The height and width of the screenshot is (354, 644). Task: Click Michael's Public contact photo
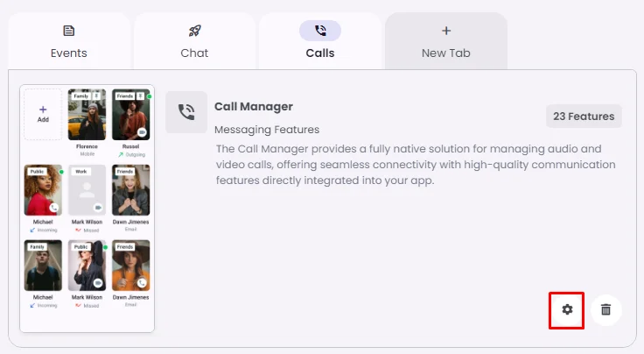point(43,190)
